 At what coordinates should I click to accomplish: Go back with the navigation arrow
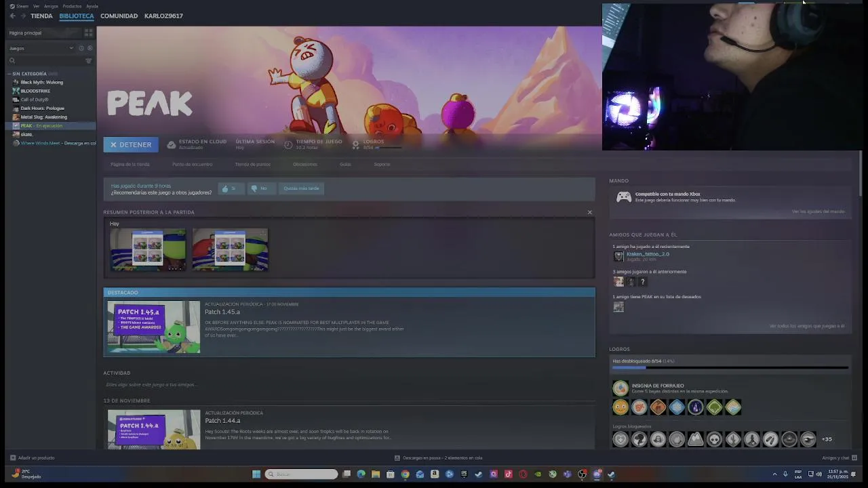click(12, 16)
